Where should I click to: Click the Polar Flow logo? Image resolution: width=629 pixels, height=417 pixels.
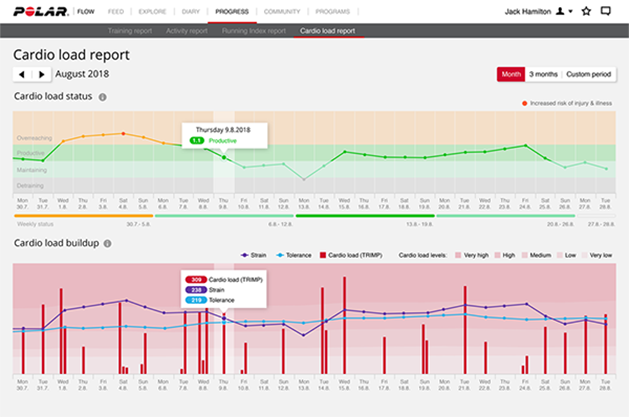tap(40, 10)
